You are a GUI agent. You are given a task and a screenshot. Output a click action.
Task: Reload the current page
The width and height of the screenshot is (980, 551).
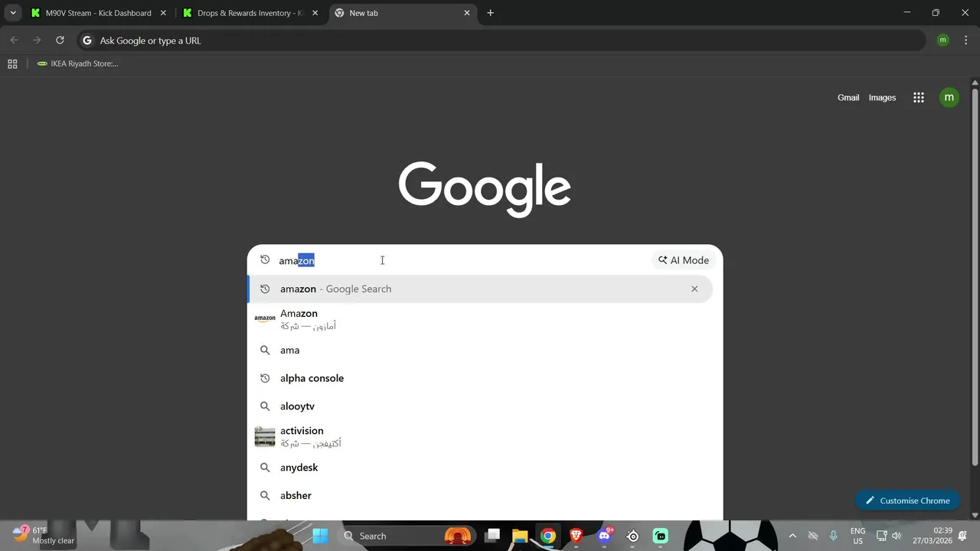[x=60, y=41]
